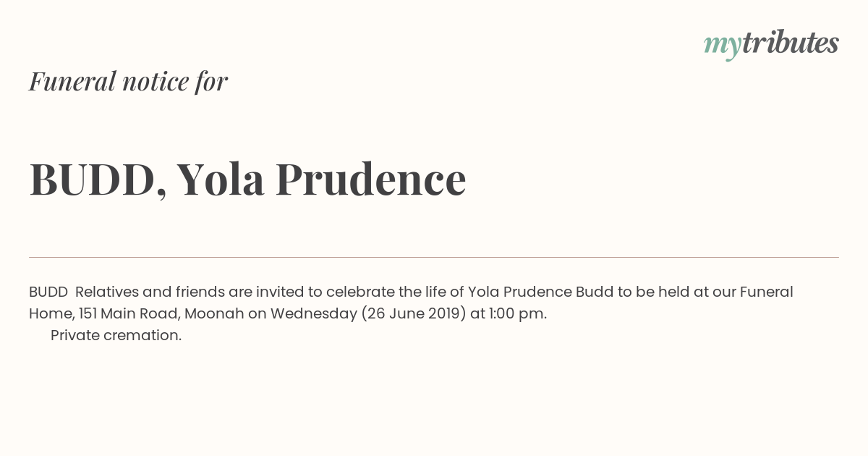Click the name BUDD, Yola Prudence title
This screenshot has height=456, width=868.
click(247, 179)
